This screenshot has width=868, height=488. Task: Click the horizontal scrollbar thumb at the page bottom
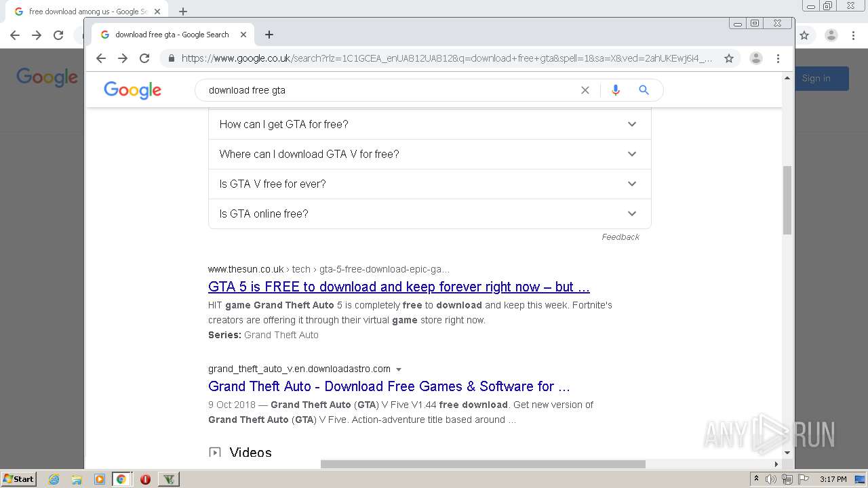coord(483,464)
